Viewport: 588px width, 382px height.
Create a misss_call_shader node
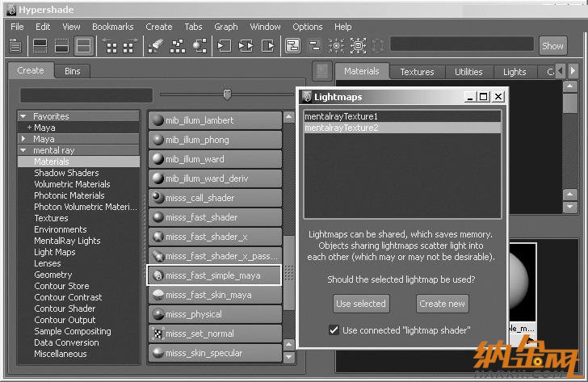click(215, 198)
